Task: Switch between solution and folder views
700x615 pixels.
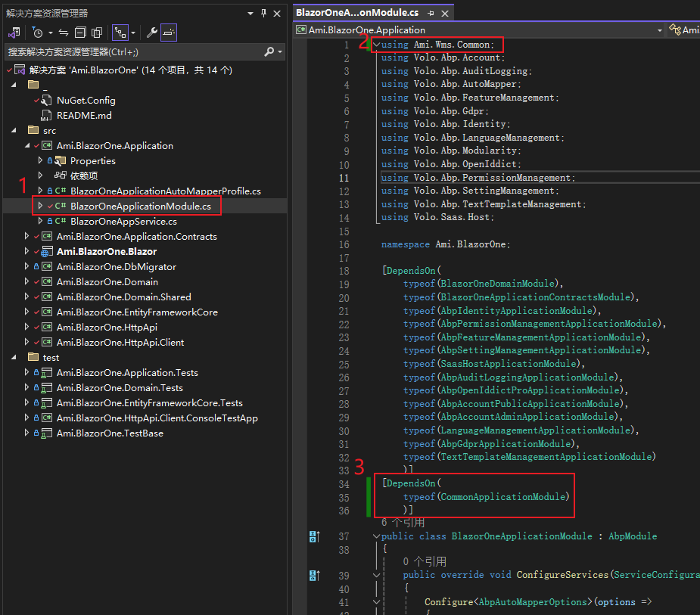Action: pyautogui.click(x=14, y=33)
